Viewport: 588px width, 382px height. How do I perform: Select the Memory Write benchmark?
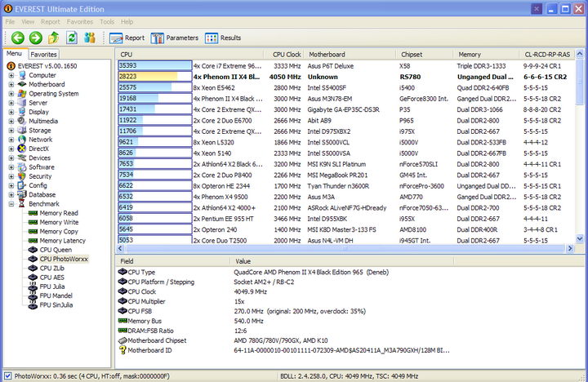(59, 222)
